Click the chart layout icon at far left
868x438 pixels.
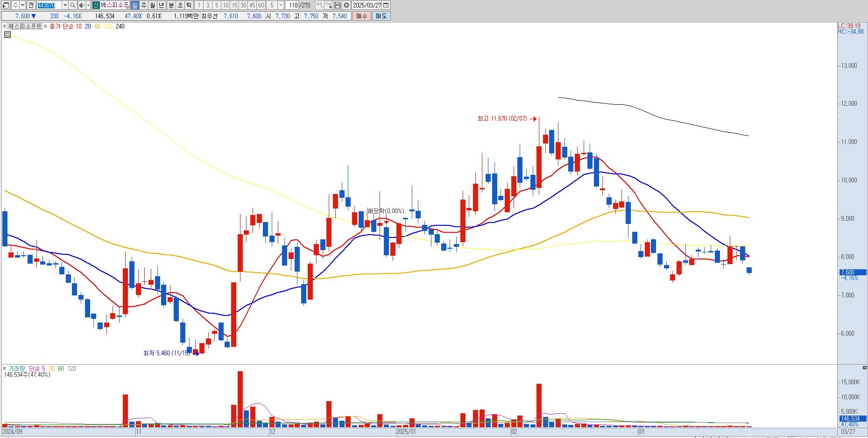pos(6,5)
